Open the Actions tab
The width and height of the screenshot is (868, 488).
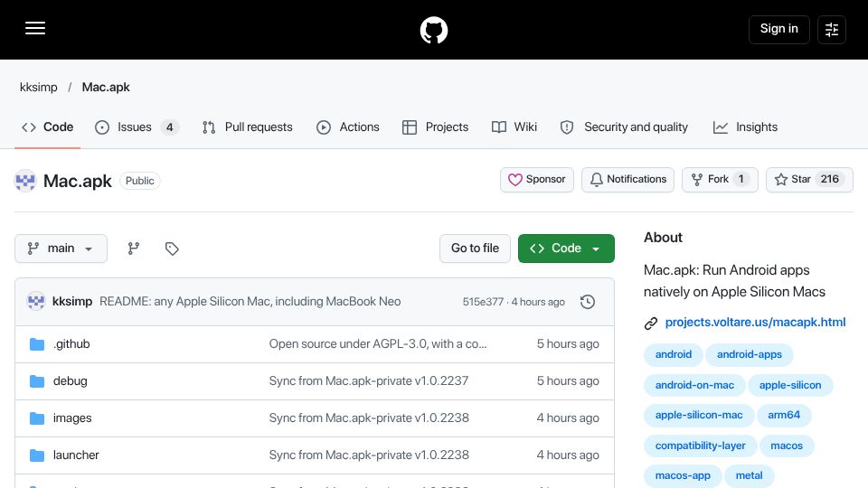click(x=347, y=127)
